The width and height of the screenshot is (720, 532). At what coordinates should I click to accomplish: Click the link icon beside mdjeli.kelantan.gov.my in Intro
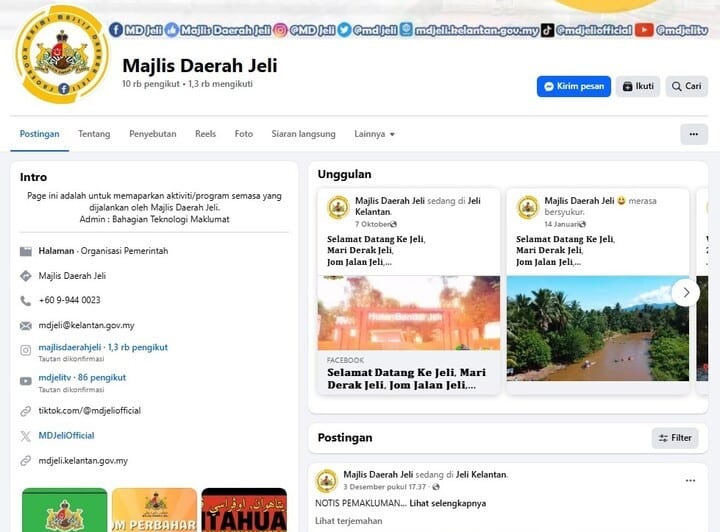(x=26, y=460)
